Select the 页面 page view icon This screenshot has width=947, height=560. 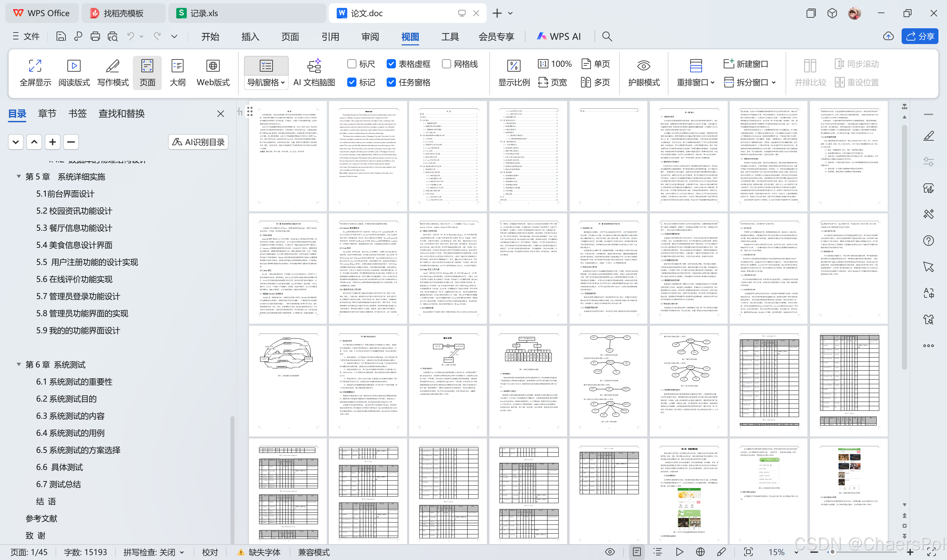147,72
